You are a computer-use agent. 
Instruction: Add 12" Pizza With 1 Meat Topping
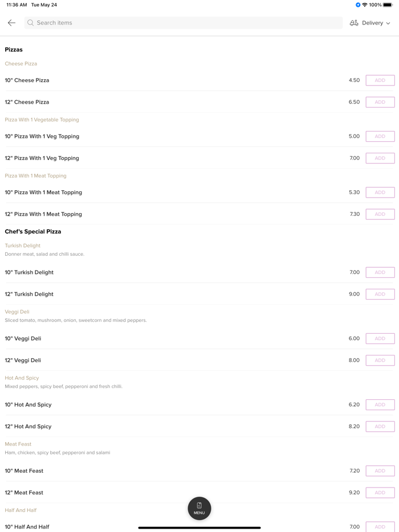(380, 214)
